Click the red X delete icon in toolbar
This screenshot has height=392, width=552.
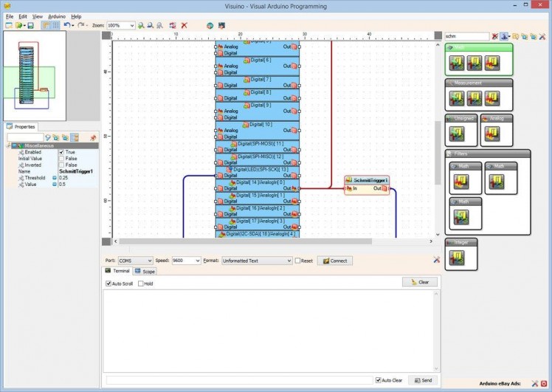tap(184, 25)
